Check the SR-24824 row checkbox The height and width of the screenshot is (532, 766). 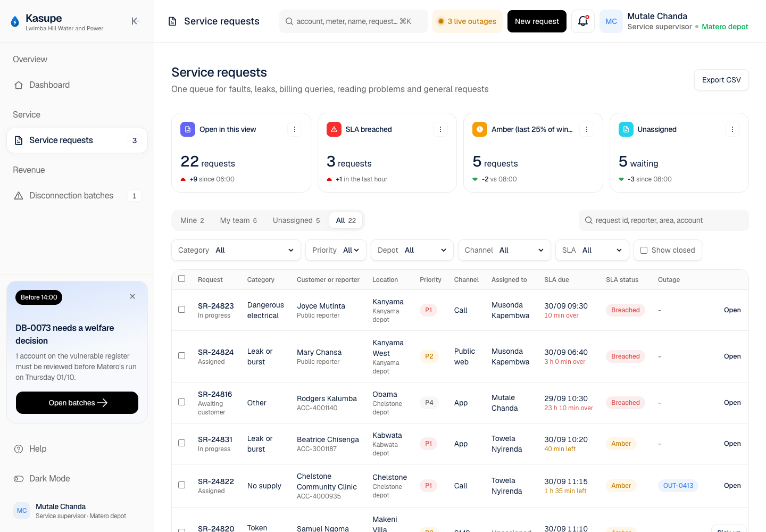coord(181,356)
